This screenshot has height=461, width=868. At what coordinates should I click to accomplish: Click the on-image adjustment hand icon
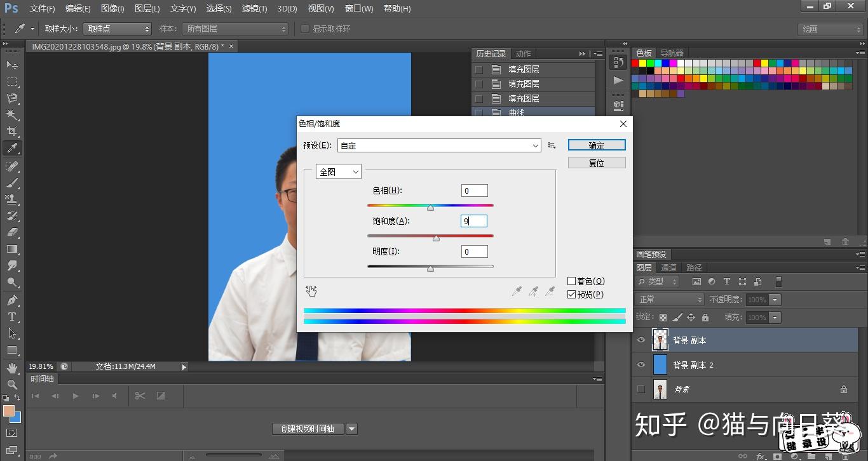coord(311,291)
